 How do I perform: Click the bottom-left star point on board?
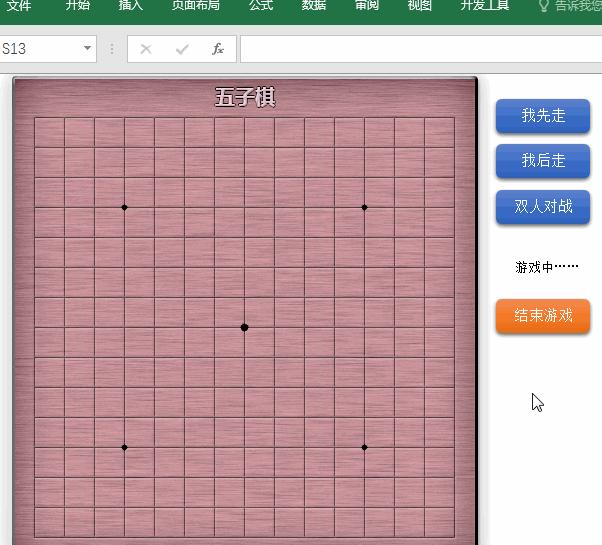124,448
